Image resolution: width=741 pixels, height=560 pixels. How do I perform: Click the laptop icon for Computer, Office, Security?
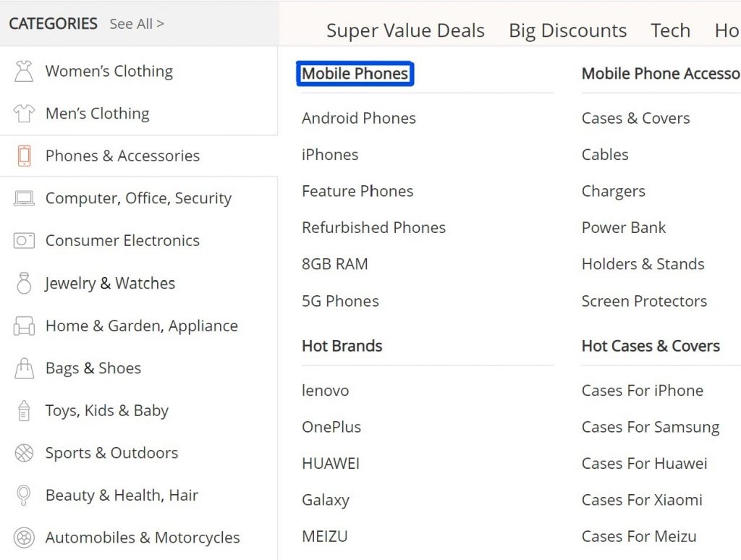pyautogui.click(x=24, y=198)
